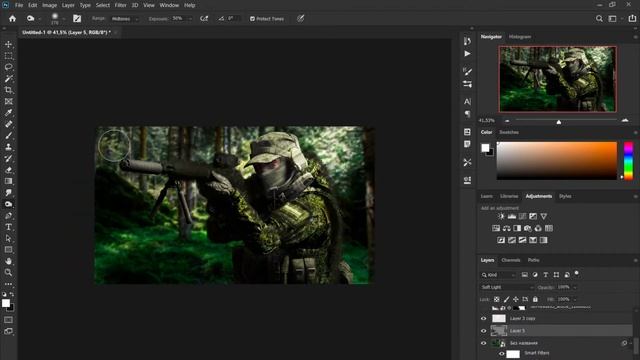This screenshot has width=640, height=360.
Task: Open the brush settings panel button
Action: [77, 18]
